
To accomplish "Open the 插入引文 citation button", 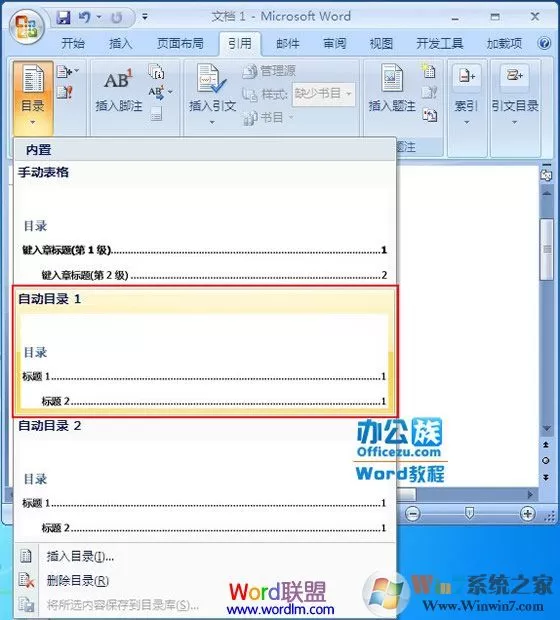I will point(212,95).
